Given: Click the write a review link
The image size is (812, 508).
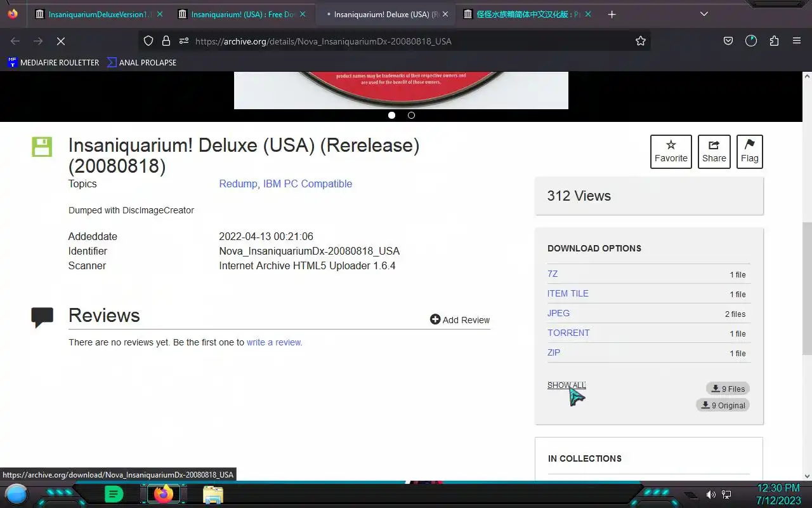Looking at the screenshot, I should coord(274,342).
